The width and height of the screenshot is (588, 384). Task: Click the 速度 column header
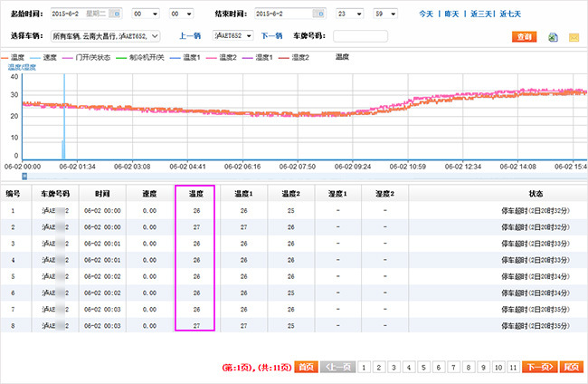click(149, 194)
